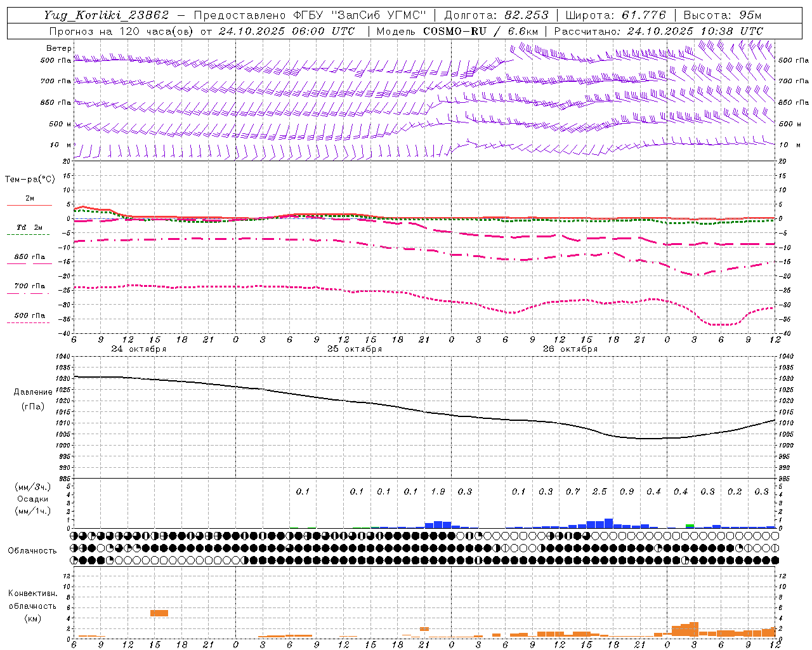
Task: Click the 26 октября date label
Action: (x=570, y=349)
